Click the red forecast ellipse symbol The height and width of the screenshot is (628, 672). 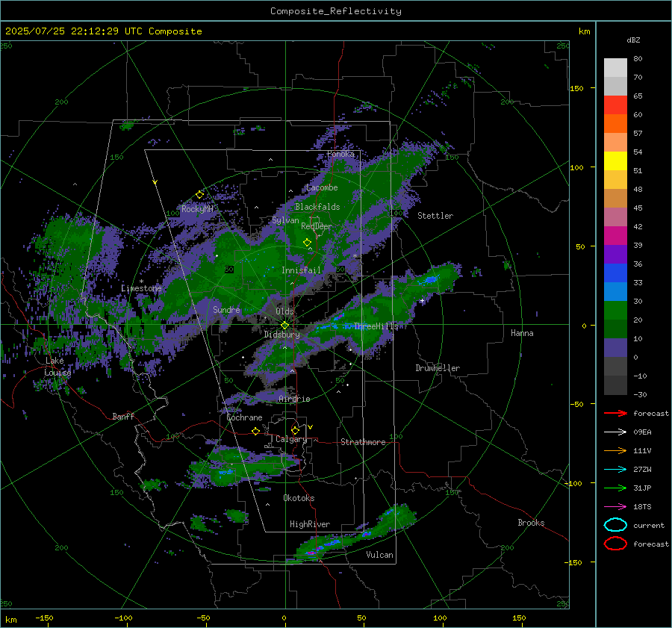(615, 544)
